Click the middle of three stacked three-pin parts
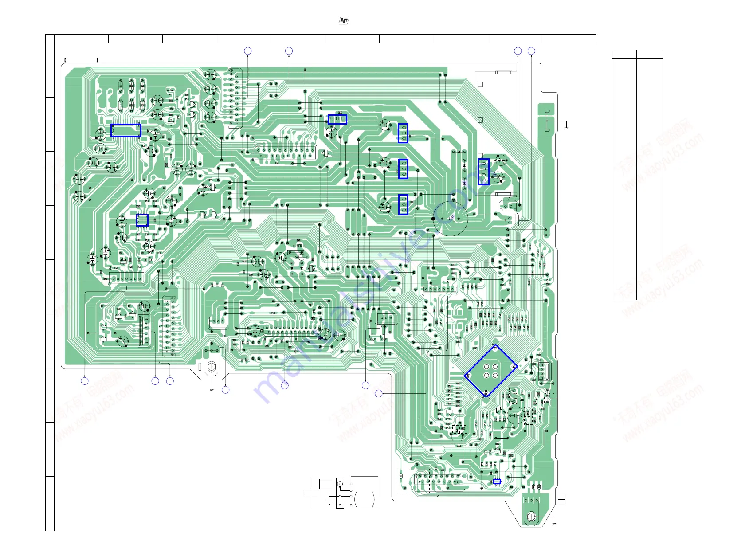The height and width of the screenshot is (560, 745). [403, 169]
